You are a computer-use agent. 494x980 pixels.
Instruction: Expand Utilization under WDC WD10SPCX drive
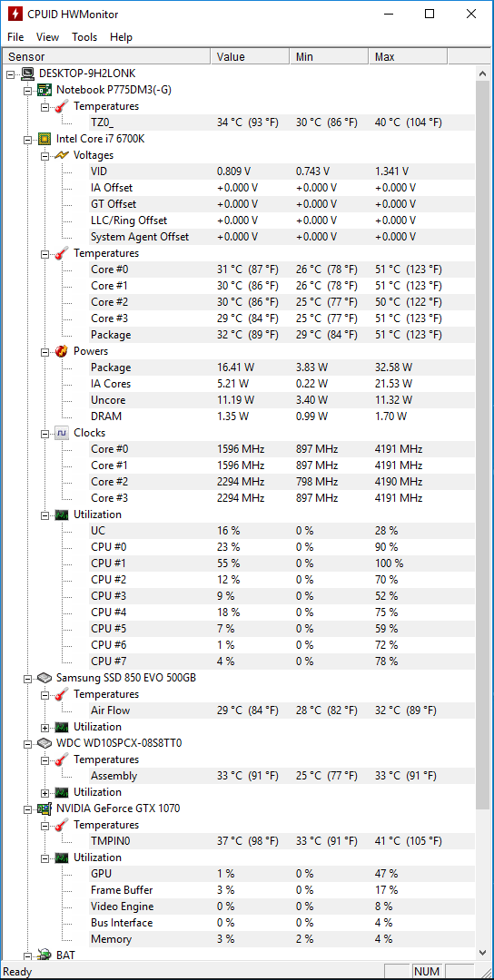pyautogui.click(x=44, y=792)
